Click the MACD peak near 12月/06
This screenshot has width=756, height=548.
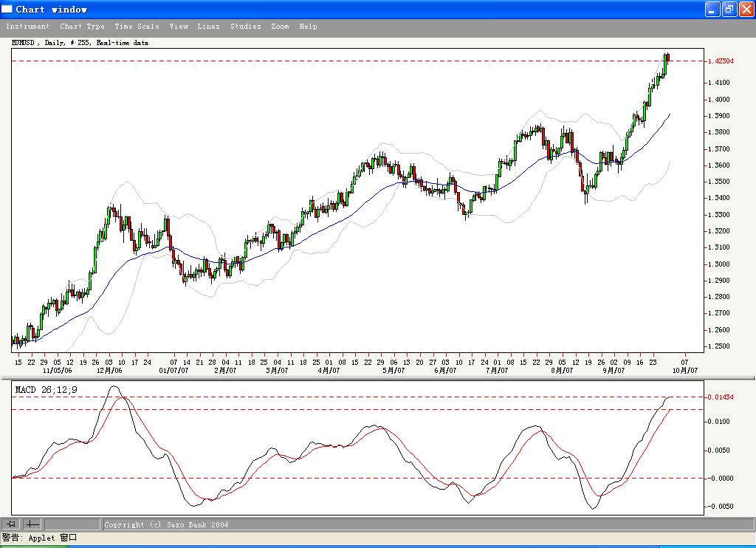coord(114,387)
